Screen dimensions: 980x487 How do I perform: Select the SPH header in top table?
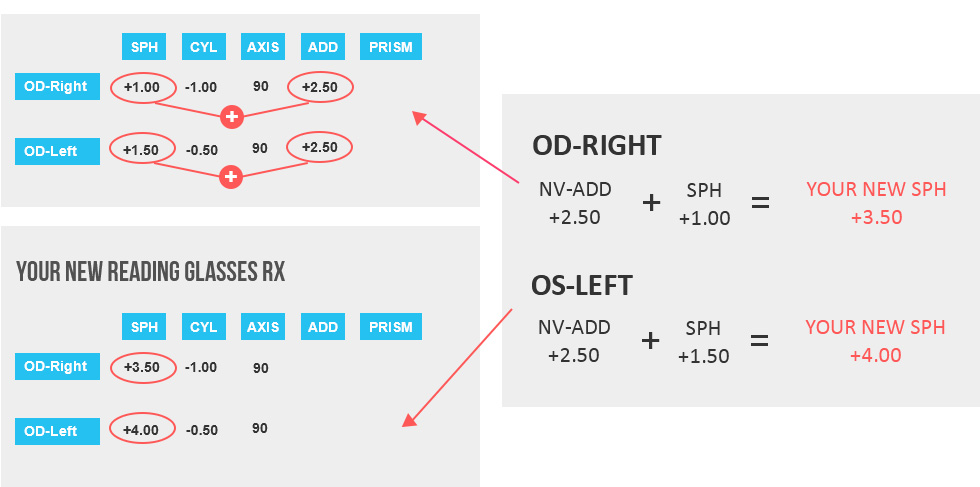pyautogui.click(x=144, y=47)
